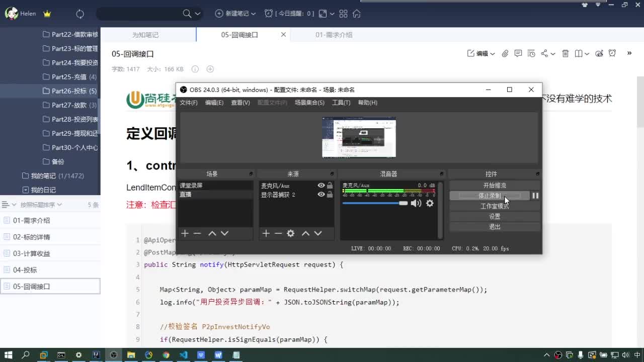This screenshot has height=362, width=644.
Task: Click the reading mode book icon
Action: point(579,53)
